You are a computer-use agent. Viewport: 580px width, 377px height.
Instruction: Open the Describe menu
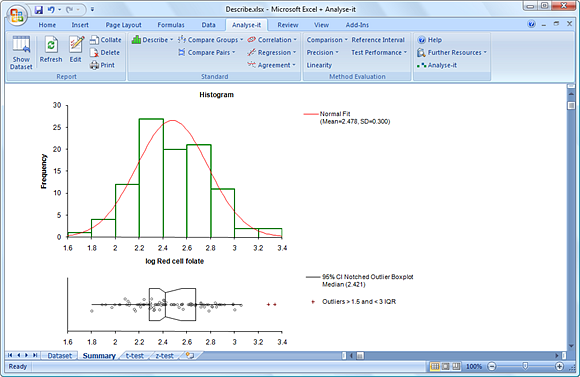152,40
